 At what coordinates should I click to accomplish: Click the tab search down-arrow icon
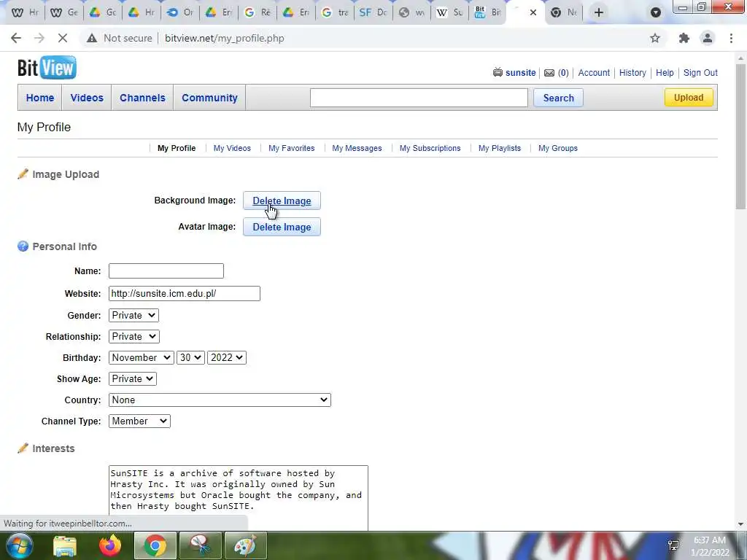(656, 12)
